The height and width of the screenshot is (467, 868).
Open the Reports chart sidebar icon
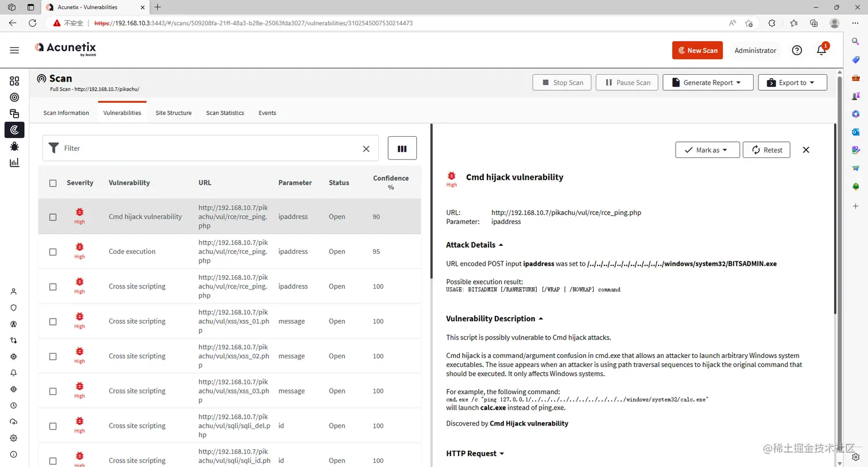point(14,163)
